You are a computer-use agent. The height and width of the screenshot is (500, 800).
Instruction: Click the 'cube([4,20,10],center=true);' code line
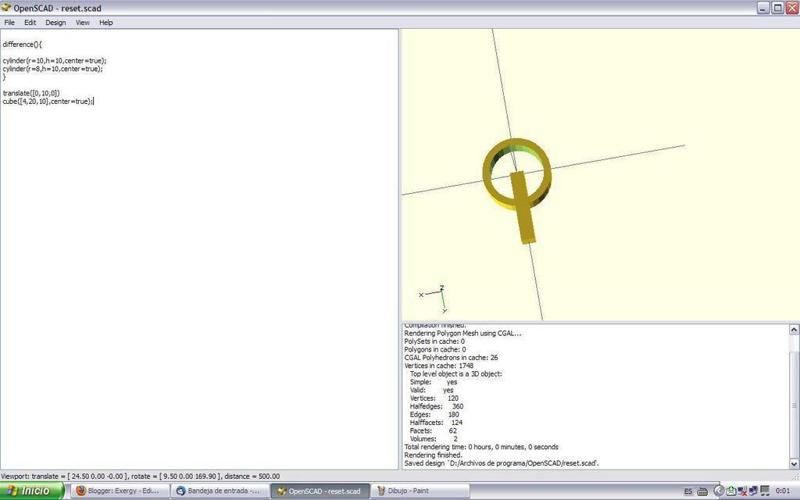click(x=47, y=102)
